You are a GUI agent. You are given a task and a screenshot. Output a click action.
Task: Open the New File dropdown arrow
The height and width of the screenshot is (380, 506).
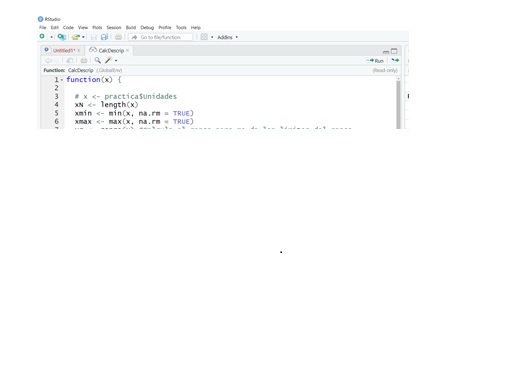click(51, 37)
